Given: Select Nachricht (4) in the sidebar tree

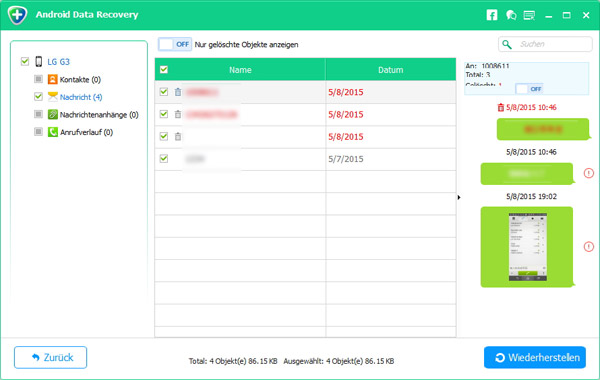Looking at the screenshot, I should coord(81,97).
